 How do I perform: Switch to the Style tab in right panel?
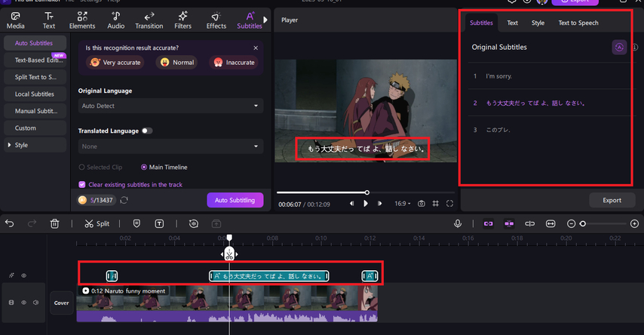click(x=538, y=23)
